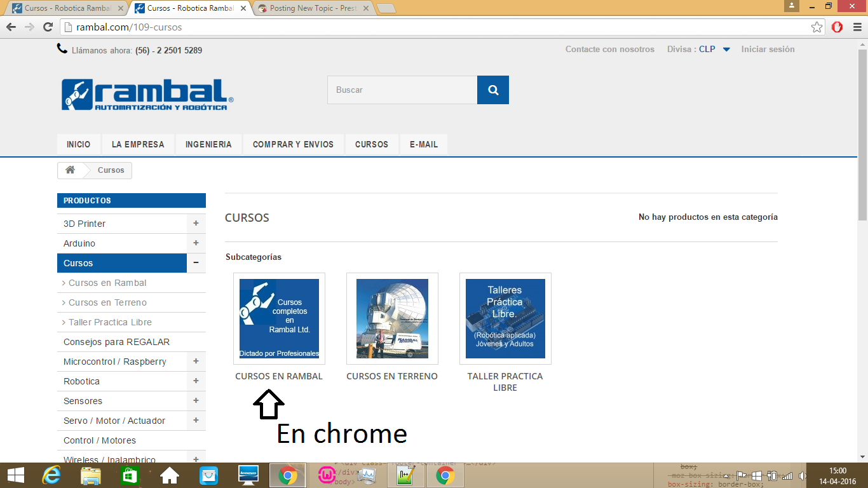This screenshot has width=868, height=488.
Task: Bookmark this page with the star icon
Action: 817,27
